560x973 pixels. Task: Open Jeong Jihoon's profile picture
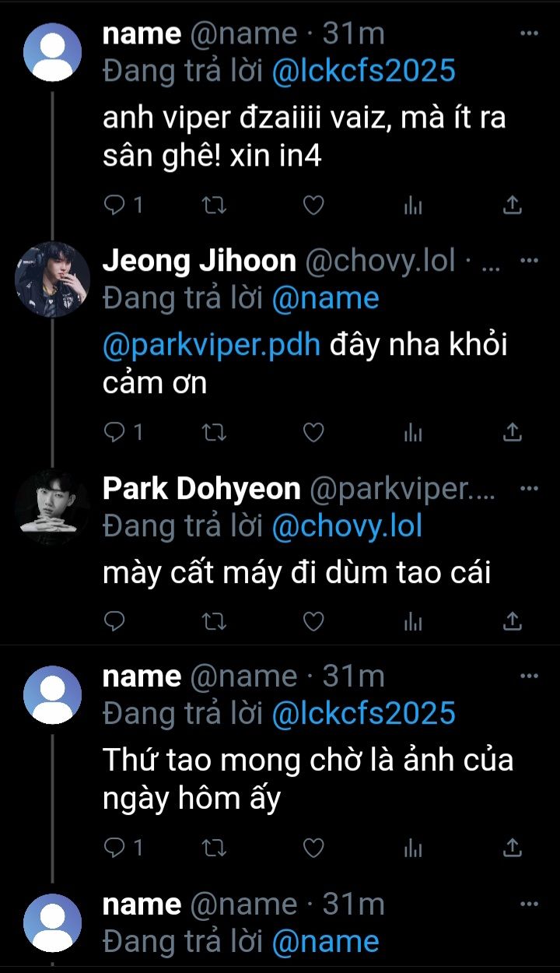53,280
